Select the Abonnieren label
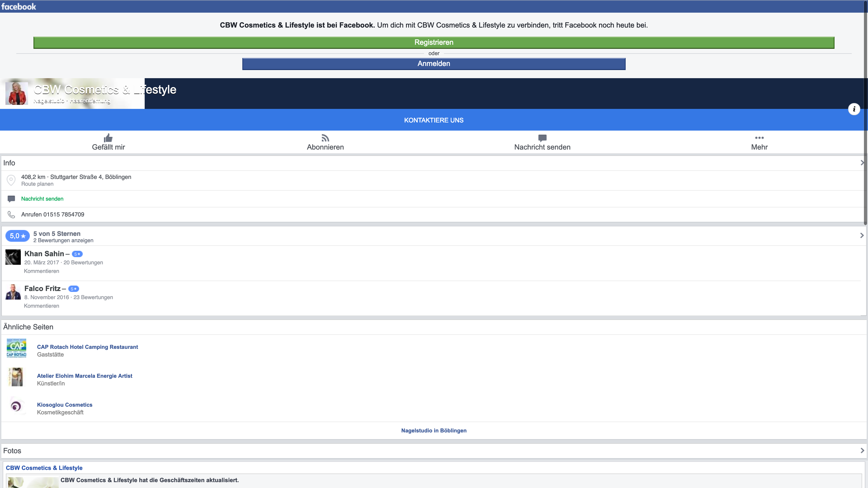 [325, 147]
